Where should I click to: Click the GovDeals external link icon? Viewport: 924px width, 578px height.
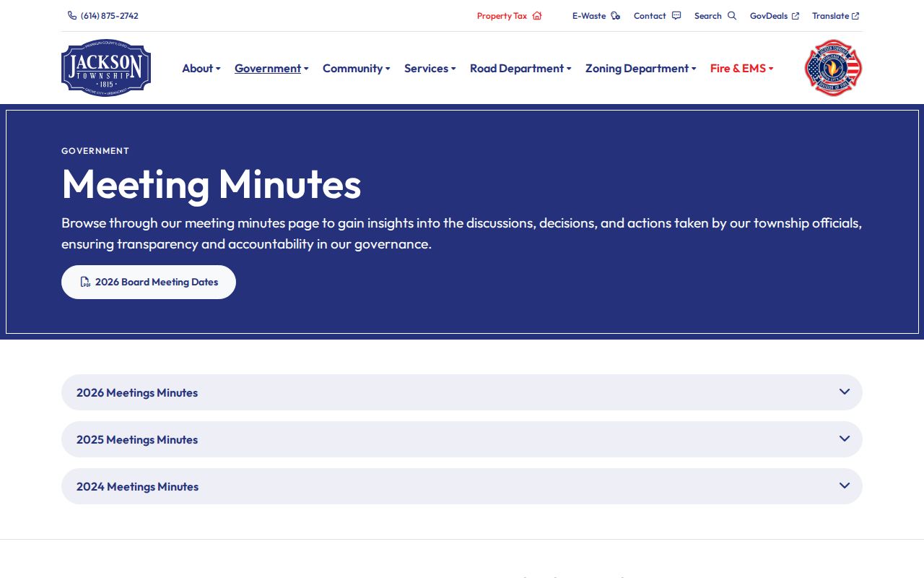click(x=796, y=16)
